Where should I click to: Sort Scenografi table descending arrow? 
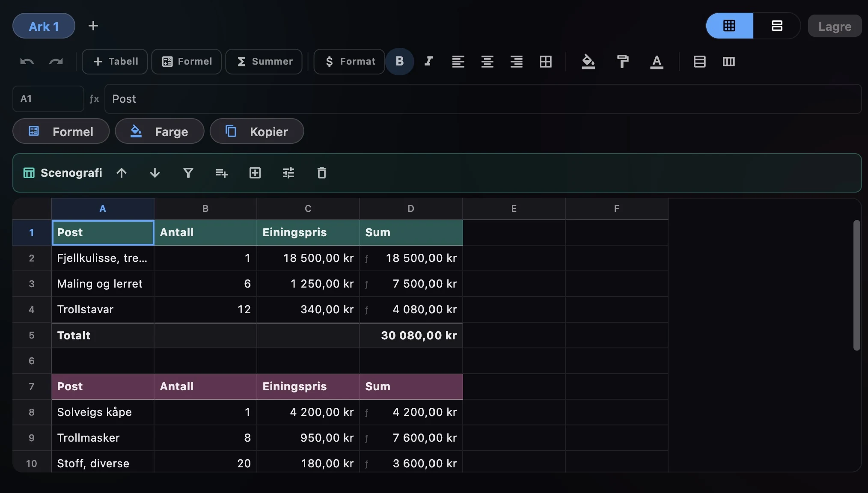click(155, 173)
